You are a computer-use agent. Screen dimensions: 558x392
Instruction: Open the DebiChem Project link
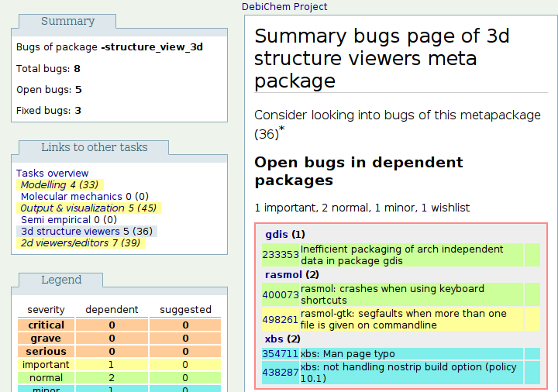coord(284,7)
